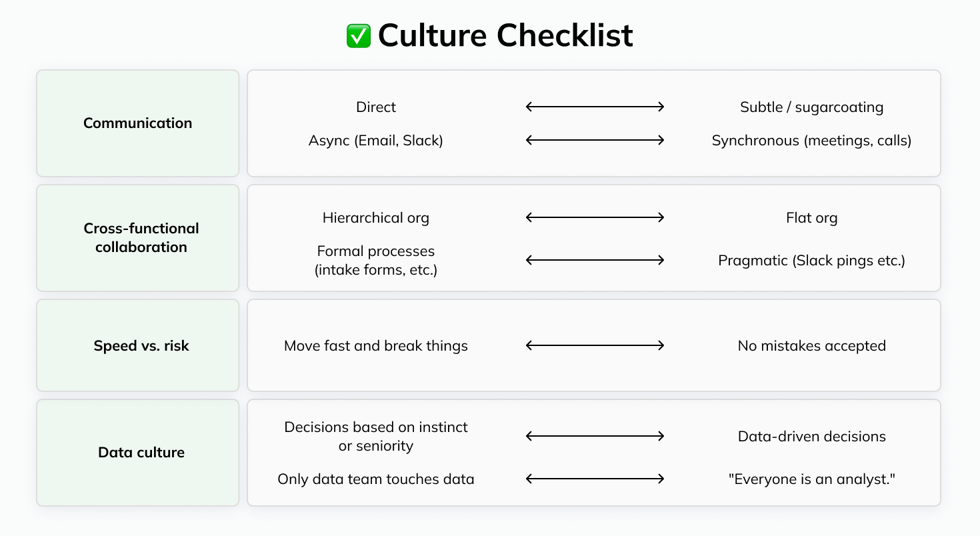Click the Direct to Subtle spectrum arrow

click(x=595, y=107)
